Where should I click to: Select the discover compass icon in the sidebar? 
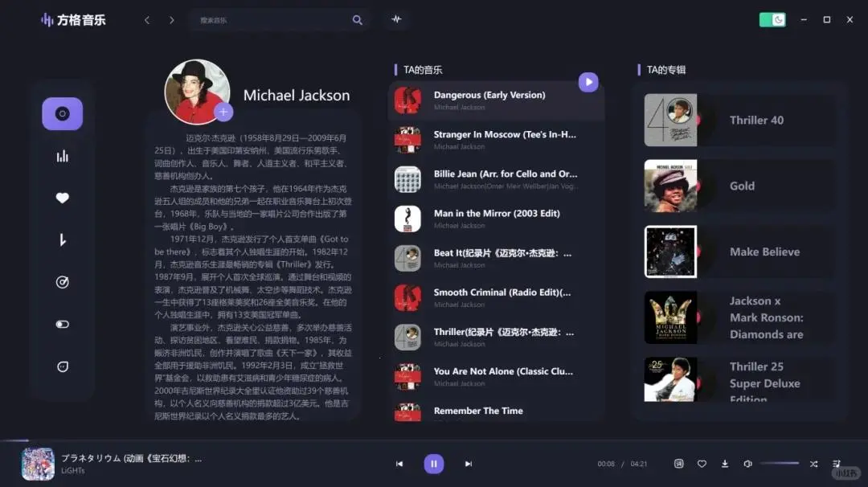tap(62, 282)
